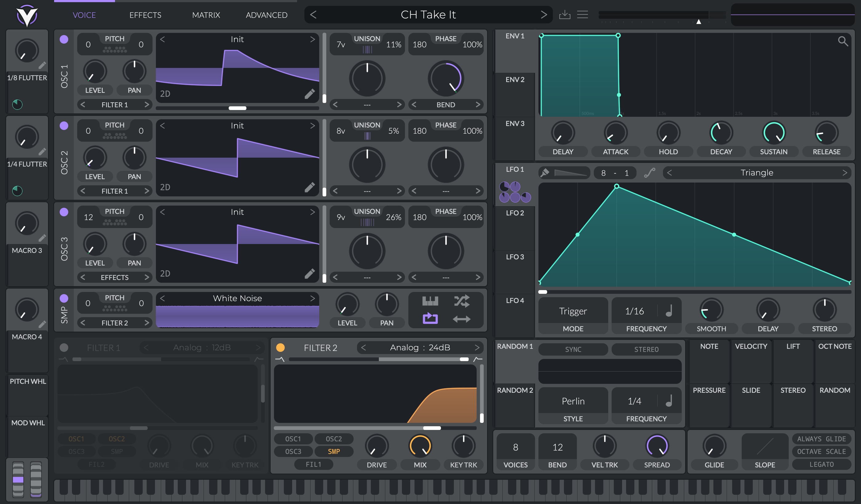Change OSC 1 BEND distortion type forward
The width and height of the screenshot is (861, 504).
[x=478, y=105]
